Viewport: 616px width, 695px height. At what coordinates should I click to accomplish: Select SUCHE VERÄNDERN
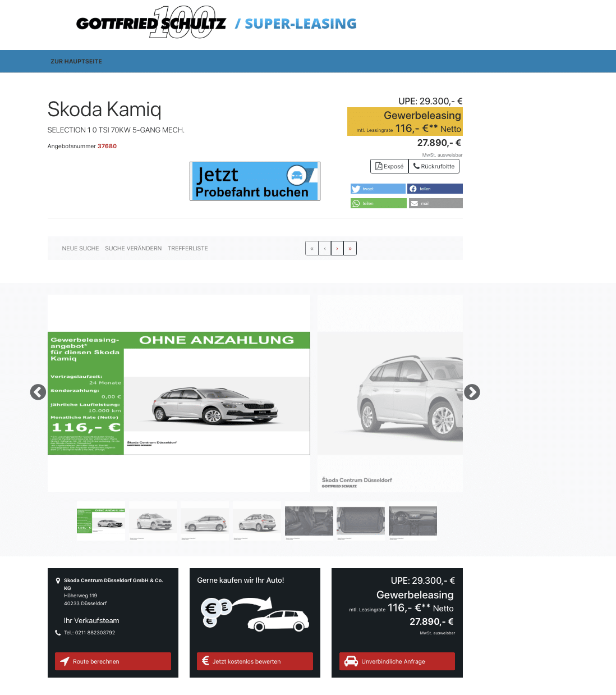point(134,248)
